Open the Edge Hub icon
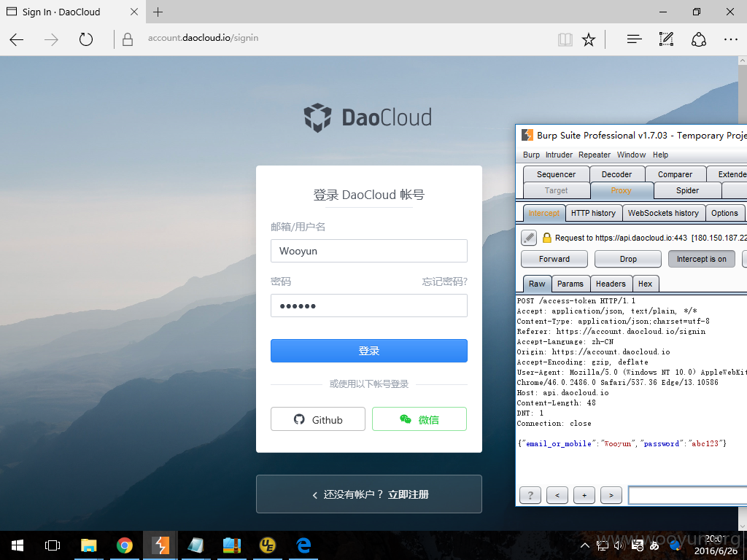The image size is (747, 560). point(634,39)
